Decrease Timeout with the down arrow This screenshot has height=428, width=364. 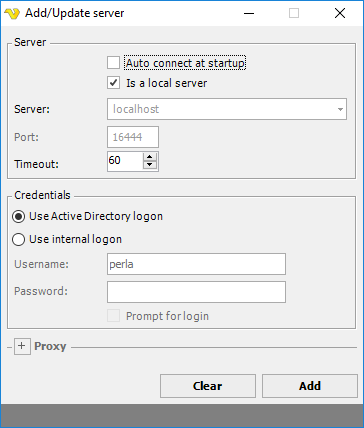point(150,165)
